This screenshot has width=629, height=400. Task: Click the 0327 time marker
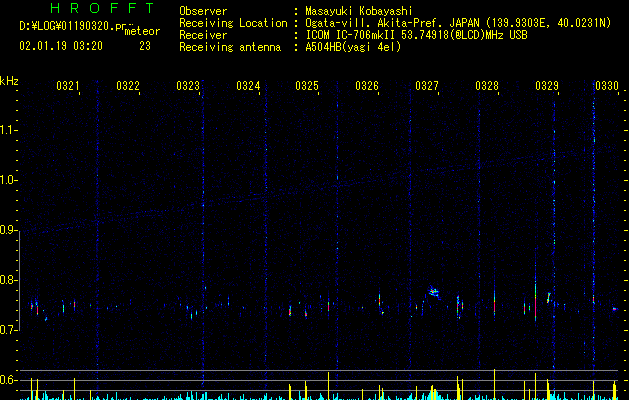[427, 85]
